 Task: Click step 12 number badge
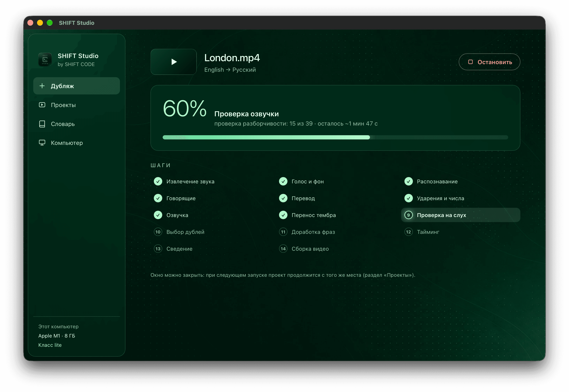(x=408, y=232)
